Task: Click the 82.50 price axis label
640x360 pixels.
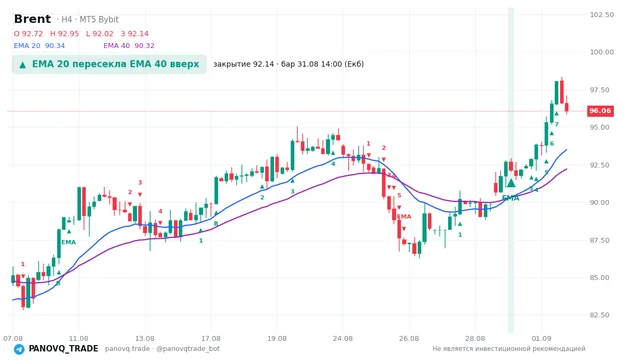Action: click(x=600, y=315)
